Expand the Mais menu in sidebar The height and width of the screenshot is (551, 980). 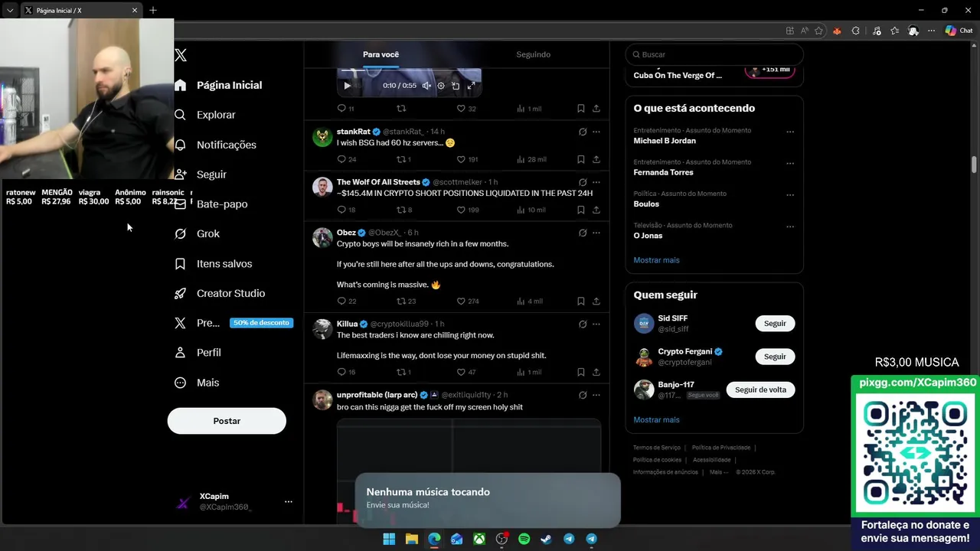tap(197, 383)
